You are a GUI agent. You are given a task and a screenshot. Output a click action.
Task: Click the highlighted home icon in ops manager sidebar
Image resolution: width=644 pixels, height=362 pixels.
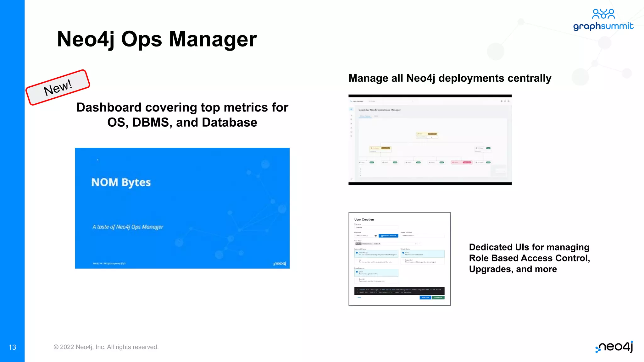point(351,109)
